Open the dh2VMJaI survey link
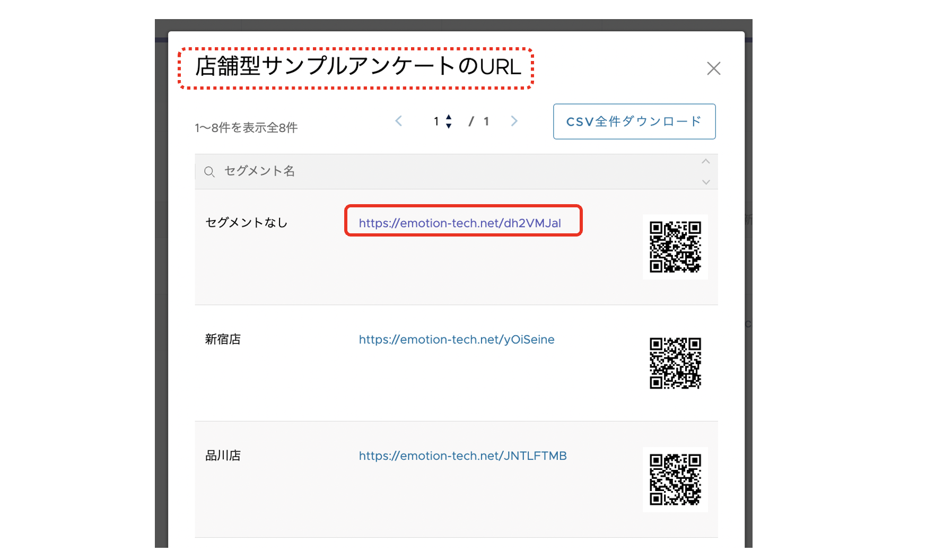Image resolution: width=944 pixels, height=560 pixels. [x=460, y=223]
